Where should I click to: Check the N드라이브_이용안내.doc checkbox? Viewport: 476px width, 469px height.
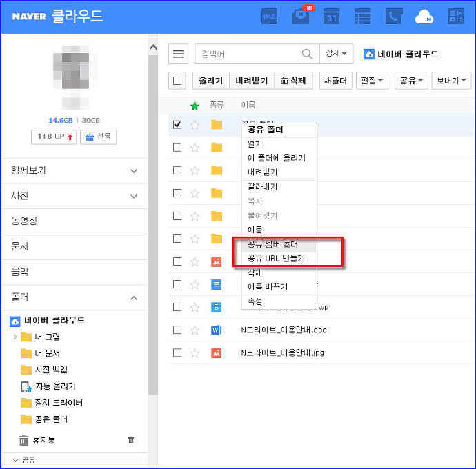click(177, 330)
